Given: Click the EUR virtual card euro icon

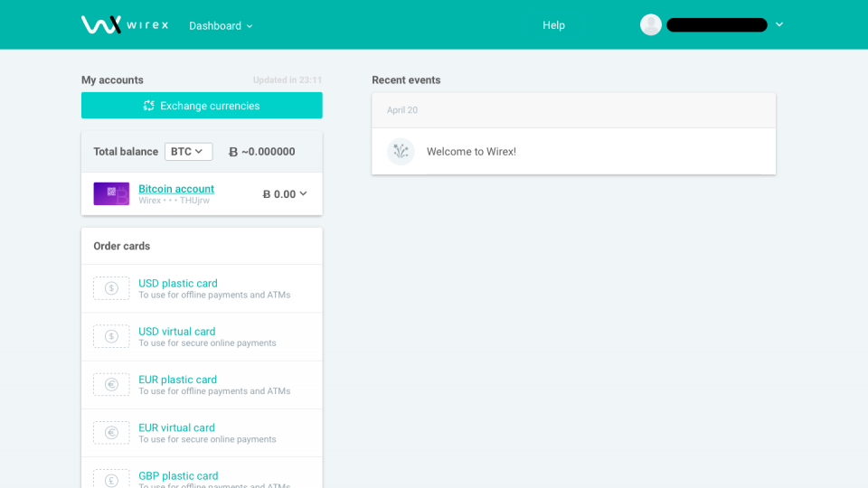Looking at the screenshot, I should (111, 433).
